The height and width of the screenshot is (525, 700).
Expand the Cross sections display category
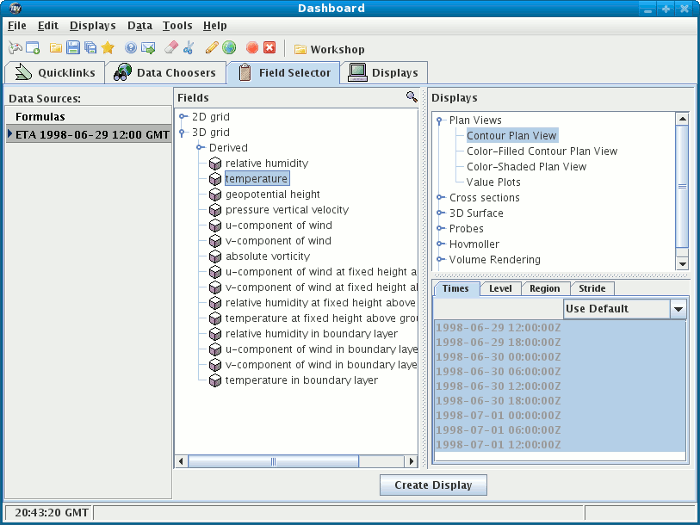pos(440,198)
